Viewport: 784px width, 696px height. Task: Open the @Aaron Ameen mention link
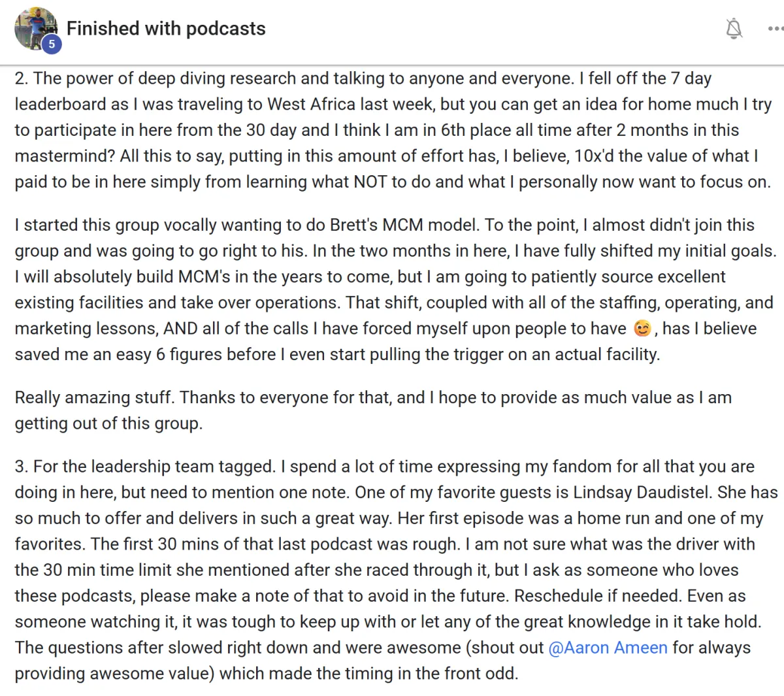point(608,648)
